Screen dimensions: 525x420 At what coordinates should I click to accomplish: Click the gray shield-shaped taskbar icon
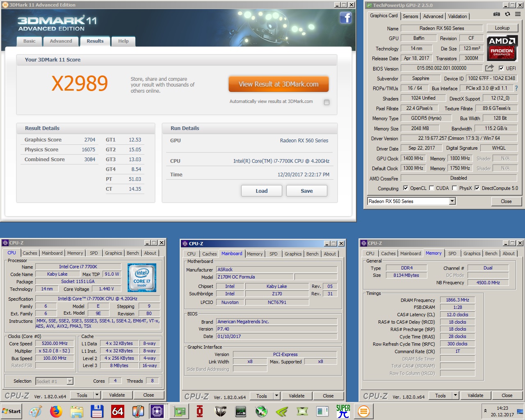220,411
